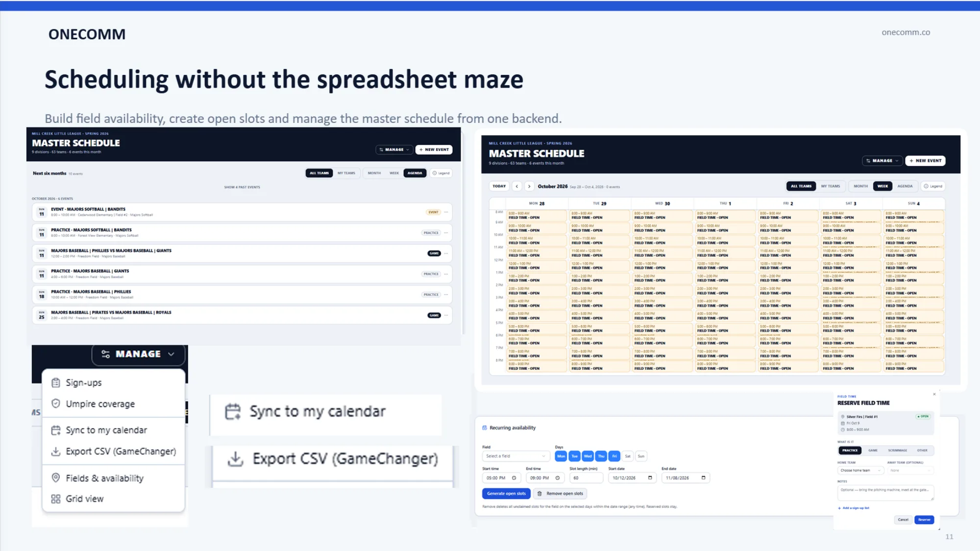Image resolution: width=980 pixels, height=551 pixels.
Task: Open the Manage dropdown in the agenda view header
Action: 394,149
